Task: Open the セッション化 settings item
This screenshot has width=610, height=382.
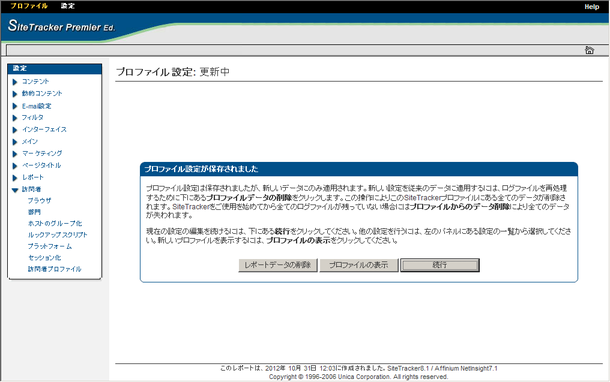Action: (44, 258)
